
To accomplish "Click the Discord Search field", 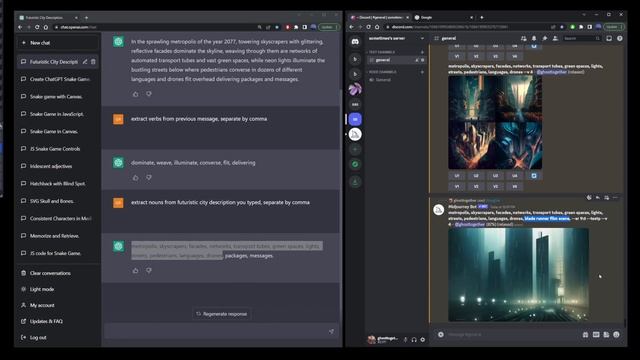I will click(x=582, y=38).
